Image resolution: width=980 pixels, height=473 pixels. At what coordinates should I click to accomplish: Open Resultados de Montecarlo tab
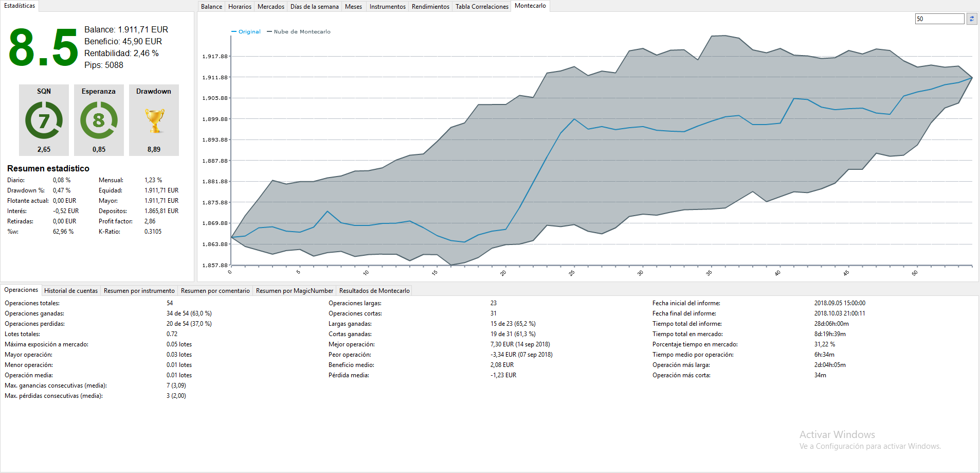374,291
